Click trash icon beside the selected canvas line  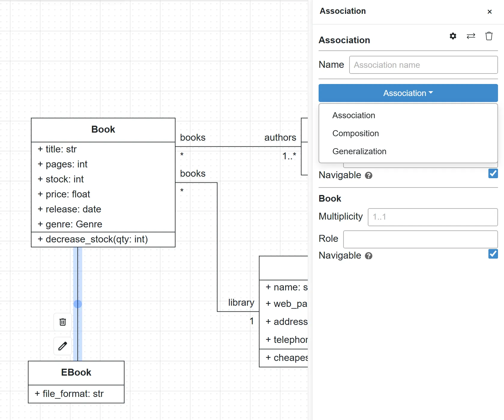(63, 322)
